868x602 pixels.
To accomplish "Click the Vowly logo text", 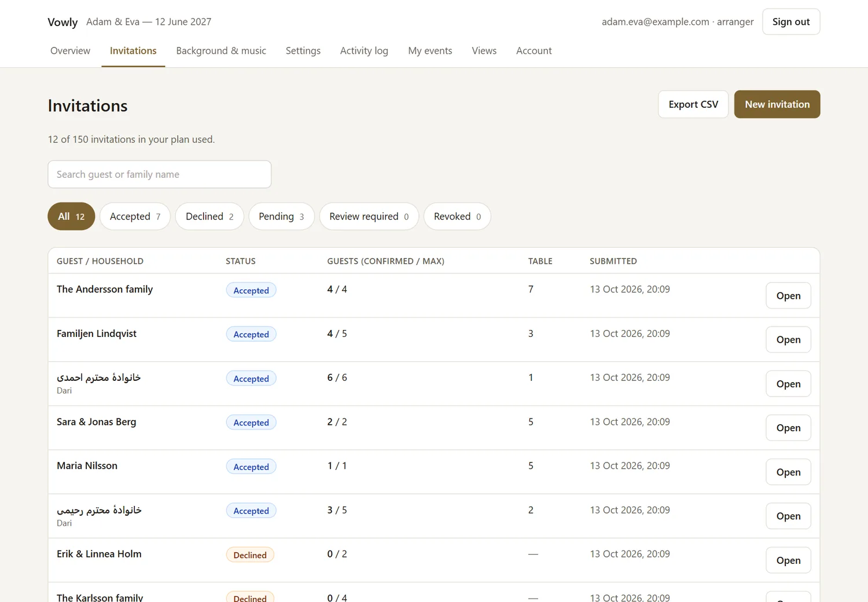I will click(x=62, y=22).
